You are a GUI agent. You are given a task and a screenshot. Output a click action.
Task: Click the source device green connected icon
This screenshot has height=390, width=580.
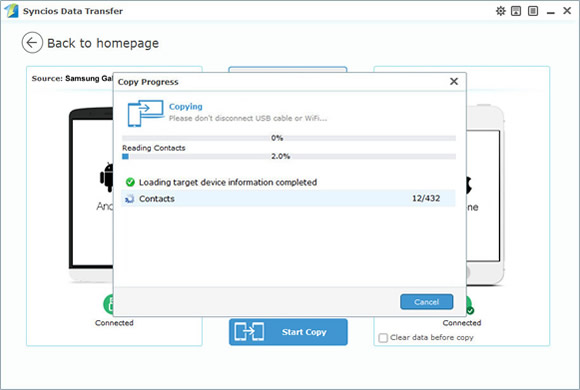[108, 304]
